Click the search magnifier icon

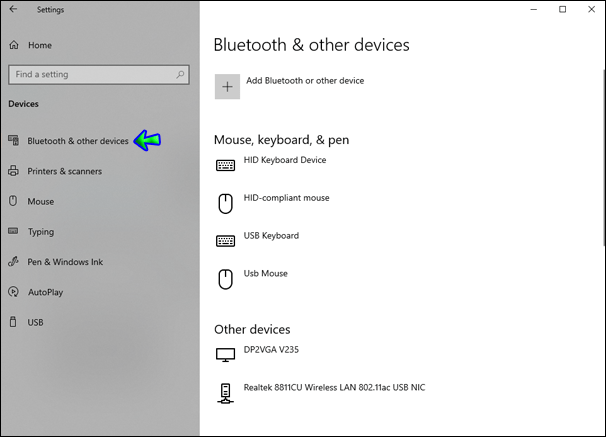point(180,74)
